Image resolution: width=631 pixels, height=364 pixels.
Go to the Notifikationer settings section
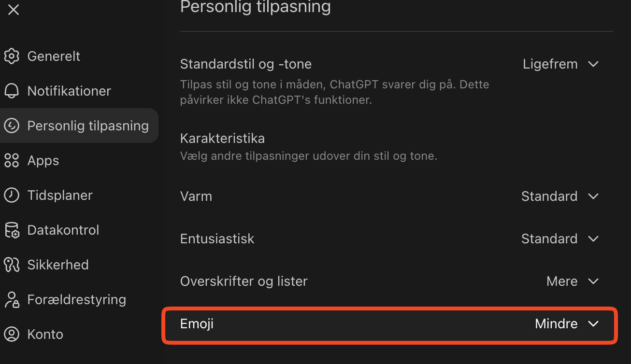[70, 91]
